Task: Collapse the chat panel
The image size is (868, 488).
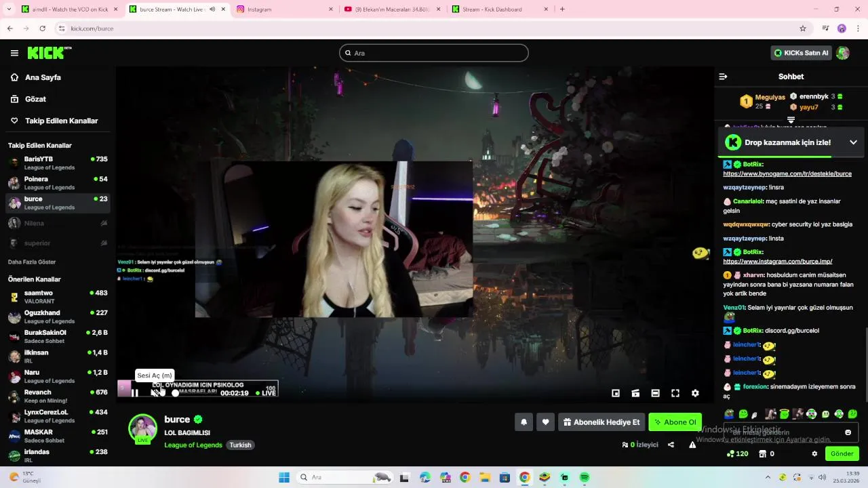Action: tap(723, 77)
